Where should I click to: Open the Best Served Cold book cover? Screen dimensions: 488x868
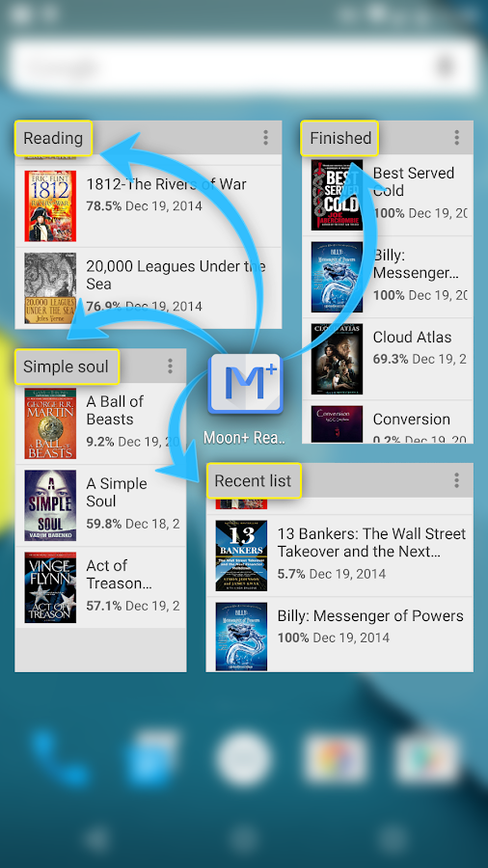[337, 195]
